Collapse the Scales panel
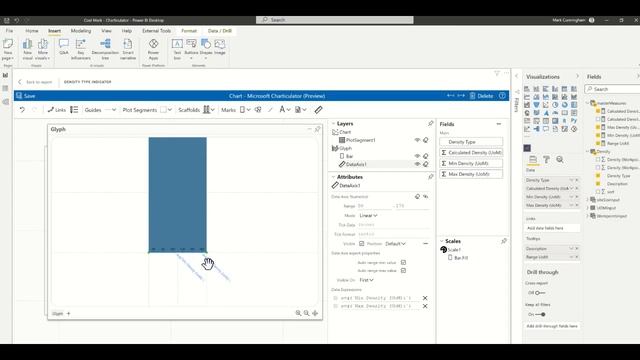Image resolution: width=640 pixels, height=360 pixels. tap(442, 241)
